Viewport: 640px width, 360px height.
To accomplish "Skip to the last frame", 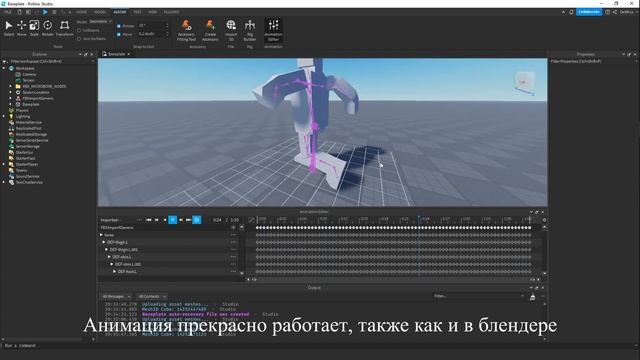I will tap(188, 220).
